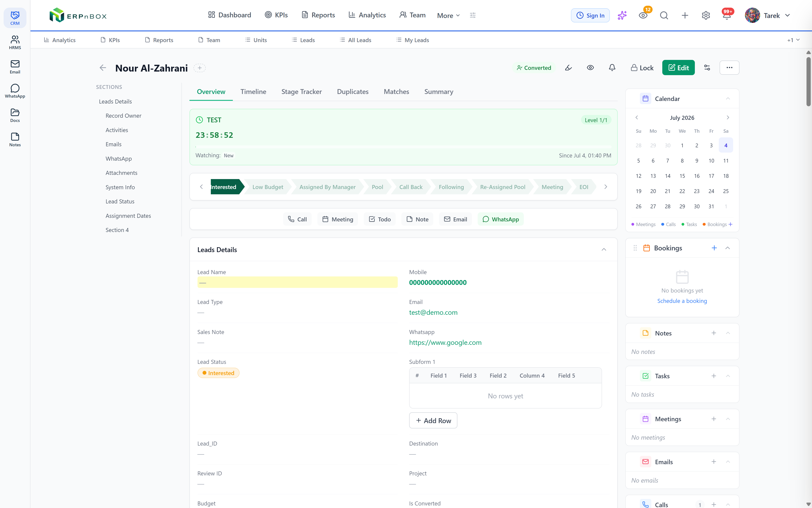Collapse the Meetings panel

728,419
